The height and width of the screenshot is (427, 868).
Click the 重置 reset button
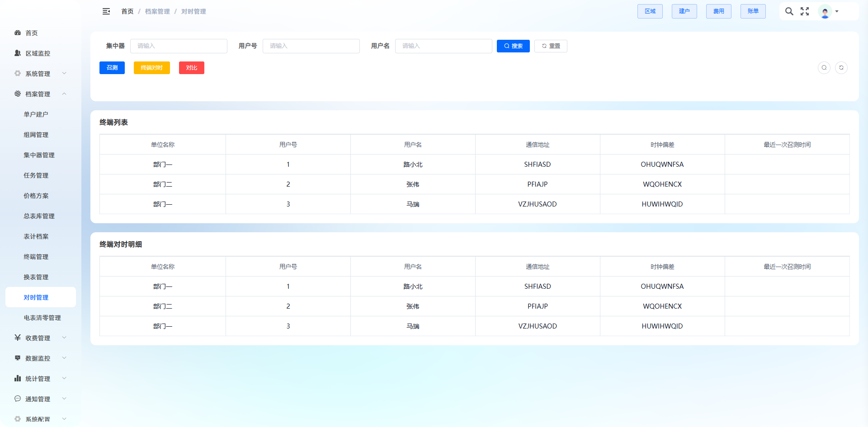551,46
